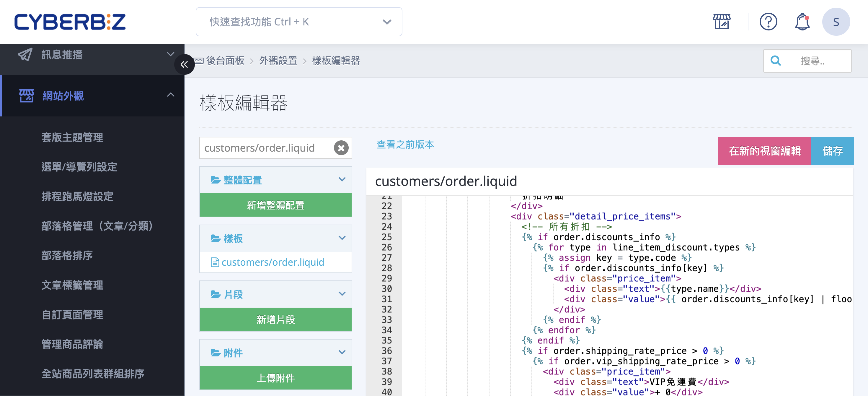Click 在新的視窗編輯 button
The width and height of the screenshot is (868, 396).
point(765,151)
